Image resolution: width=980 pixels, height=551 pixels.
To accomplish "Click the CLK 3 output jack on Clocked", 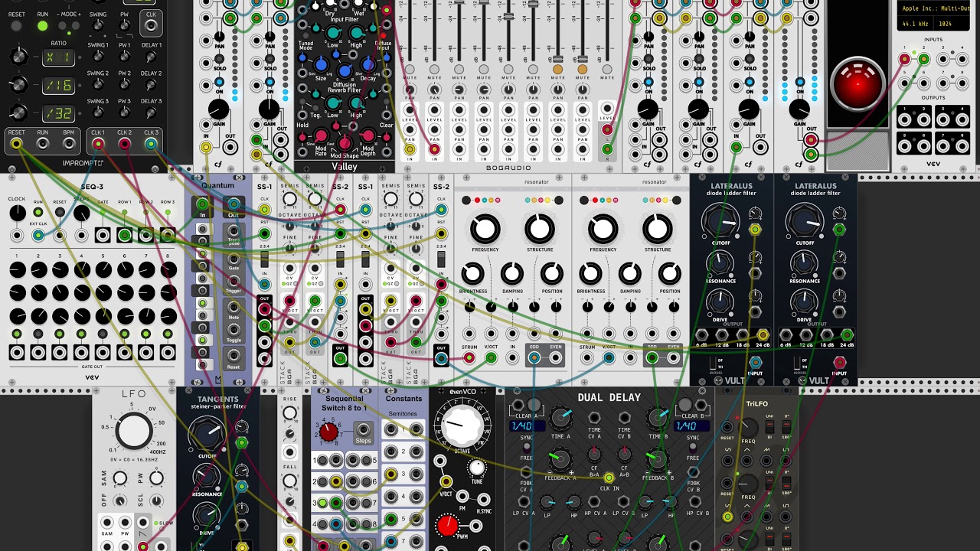I will click(x=151, y=144).
